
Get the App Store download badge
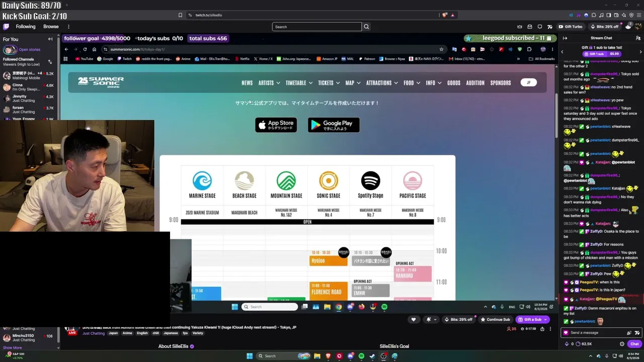point(276,125)
